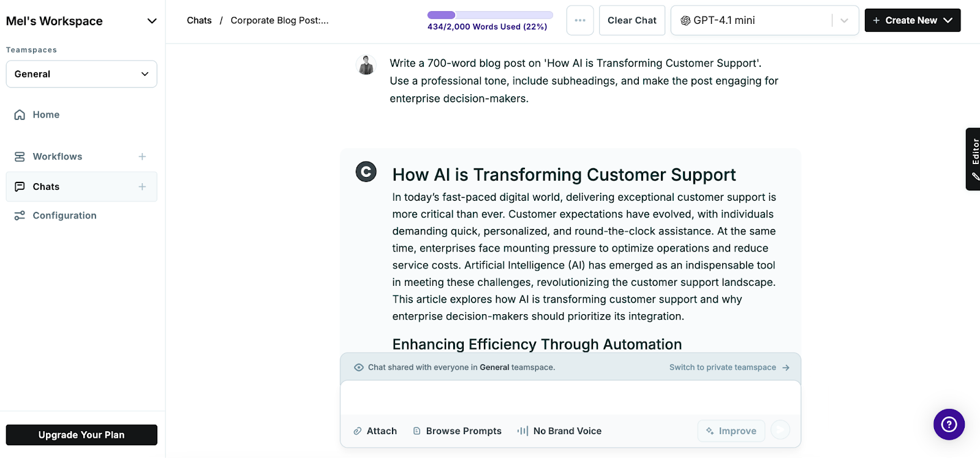
Task: Click the words used progress bar
Action: [490, 15]
